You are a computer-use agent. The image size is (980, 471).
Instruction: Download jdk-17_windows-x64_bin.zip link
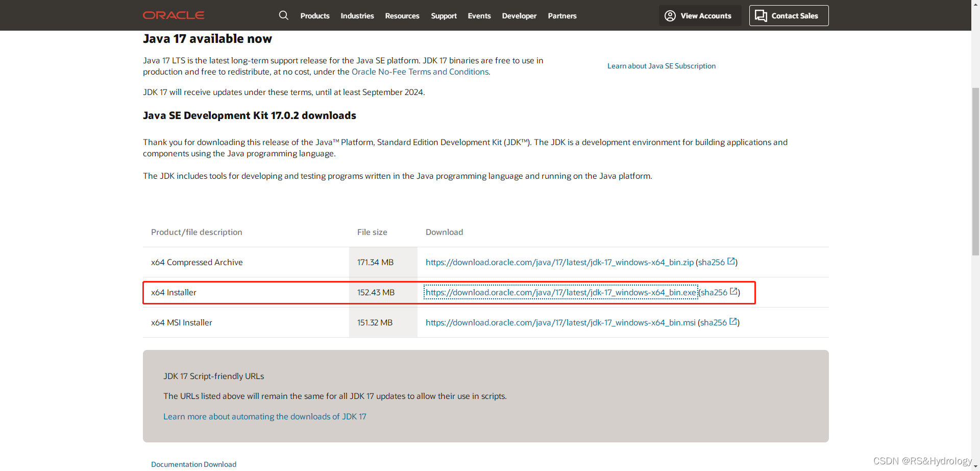pos(559,262)
